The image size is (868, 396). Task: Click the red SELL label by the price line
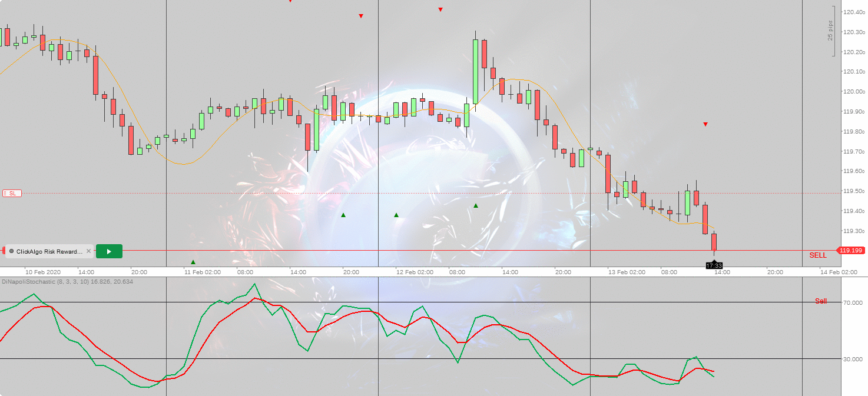pyautogui.click(x=818, y=255)
